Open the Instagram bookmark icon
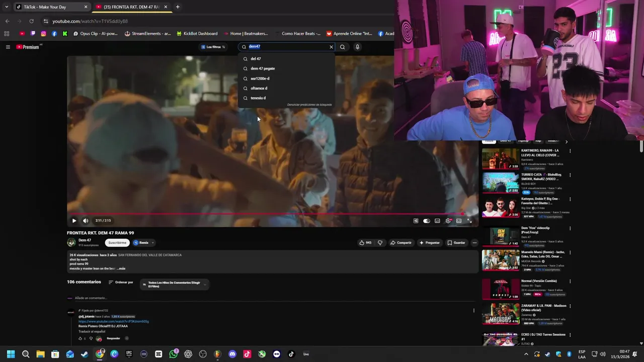The height and width of the screenshot is (362, 644). tap(43, 34)
